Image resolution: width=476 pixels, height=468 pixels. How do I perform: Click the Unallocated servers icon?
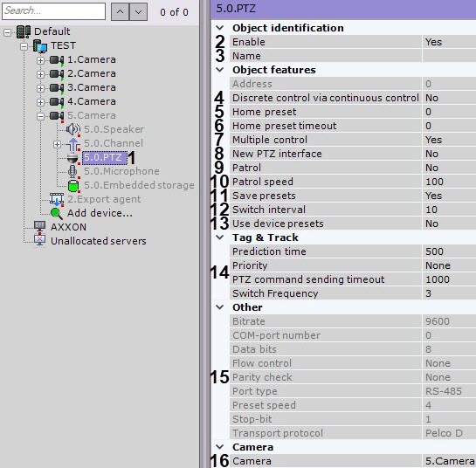pyautogui.click(x=40, y=241)
